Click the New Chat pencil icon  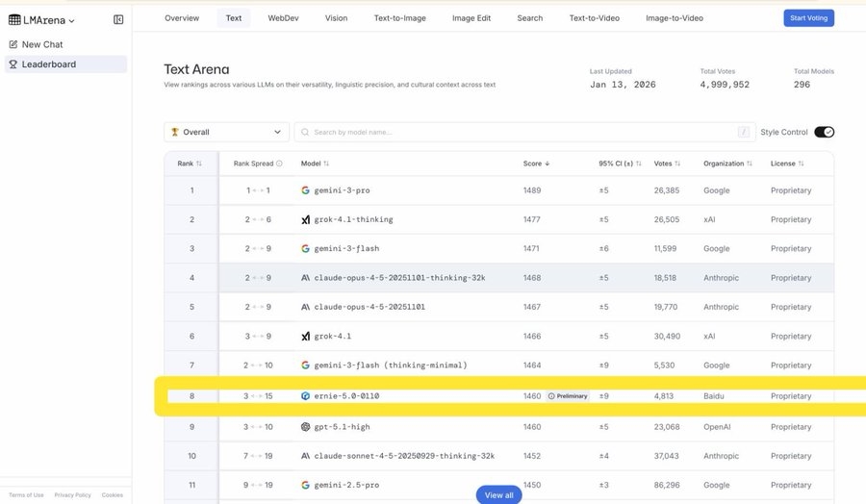tap(13, 44)
